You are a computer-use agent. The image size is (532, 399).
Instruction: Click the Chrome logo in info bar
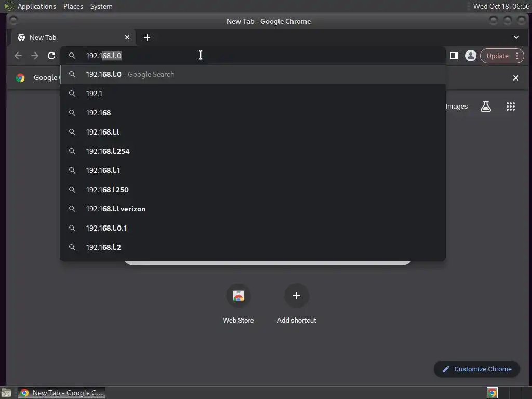pyautogui.click(x=20, y=78)
